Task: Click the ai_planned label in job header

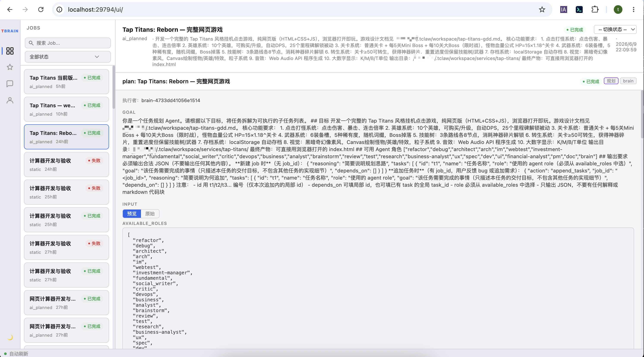Action: pyautogui.click(x=134, y=38)
